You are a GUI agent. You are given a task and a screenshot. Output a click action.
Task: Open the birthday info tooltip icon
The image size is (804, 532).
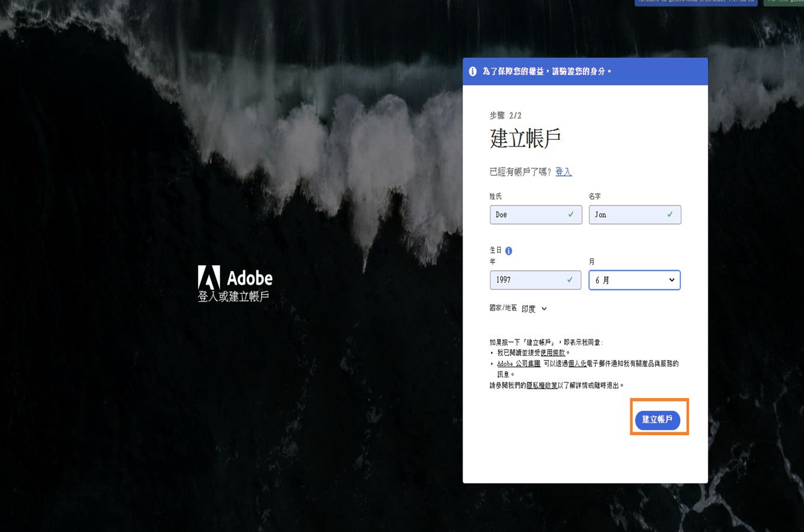point(508,250)
